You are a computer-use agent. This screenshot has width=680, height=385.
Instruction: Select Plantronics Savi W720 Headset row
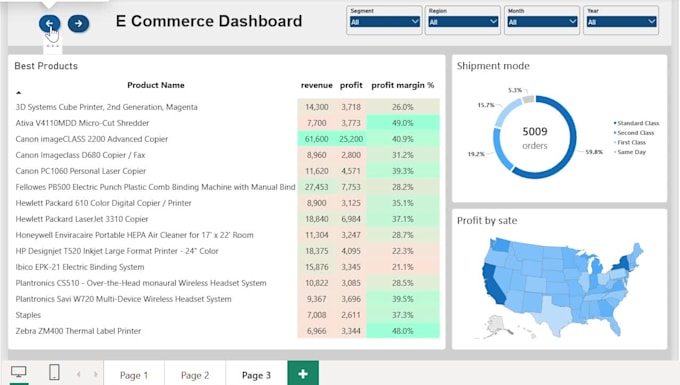coord(228,300)
